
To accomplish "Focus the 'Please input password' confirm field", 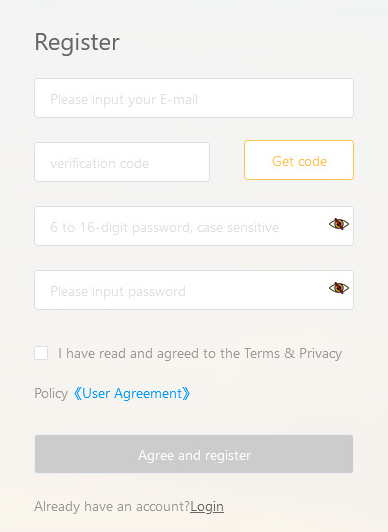I will (194, 290).
